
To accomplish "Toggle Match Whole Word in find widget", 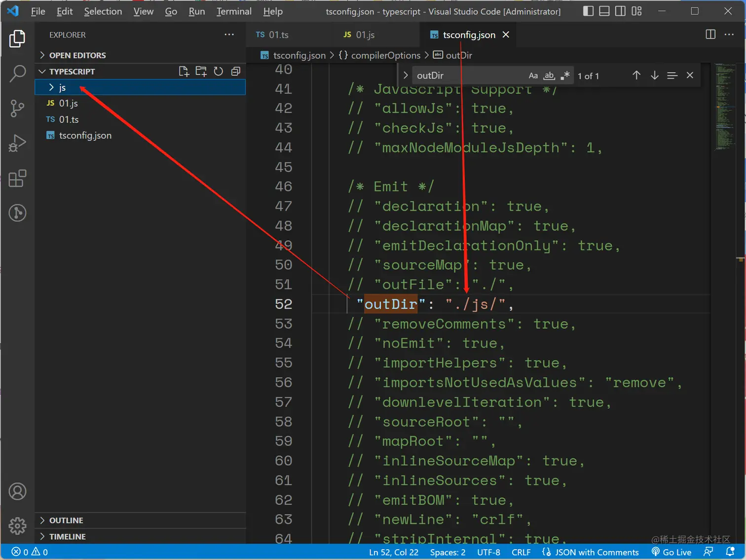I will click(549, 75).
